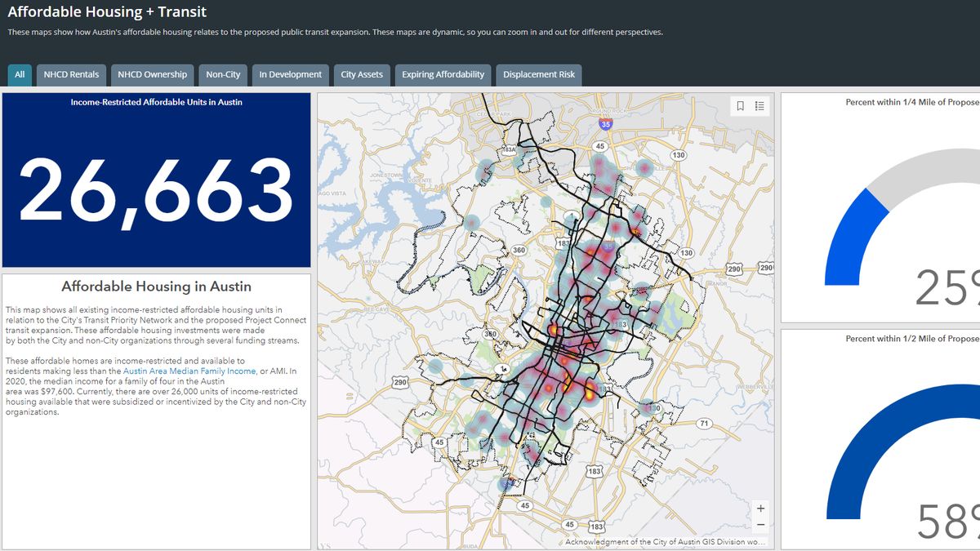This screenshot has width=980, height=551.
Task: Click the highway 71 shield on map
Action: (704, 424)
